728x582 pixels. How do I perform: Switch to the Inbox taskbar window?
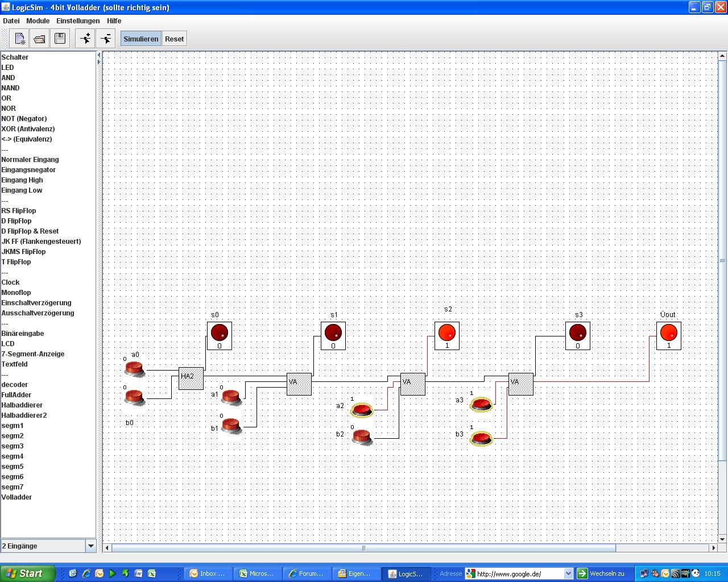point(208,573)
